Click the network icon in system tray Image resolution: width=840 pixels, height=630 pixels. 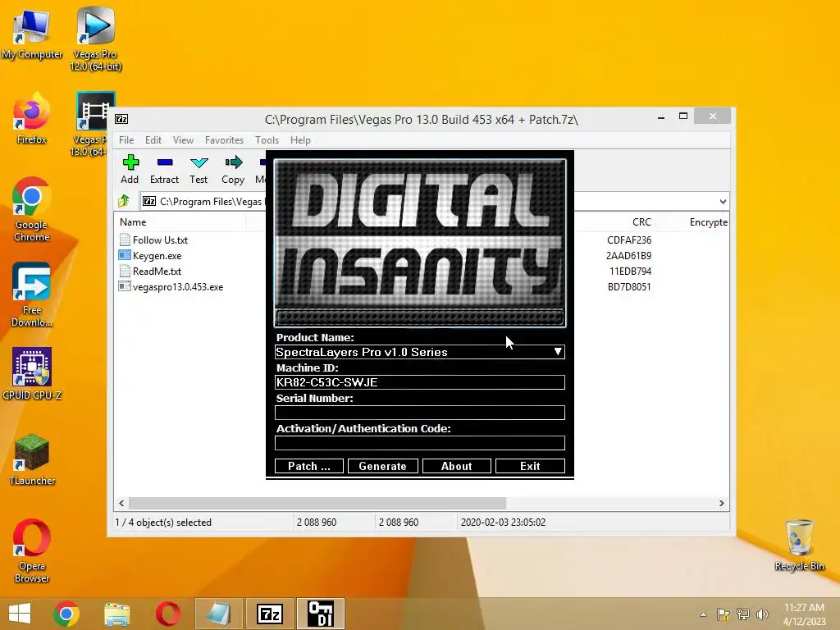pos(742,614)
